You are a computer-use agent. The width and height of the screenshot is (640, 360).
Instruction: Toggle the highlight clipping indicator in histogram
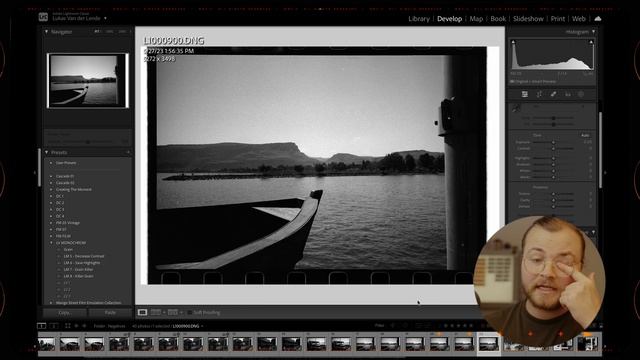pos(591,42)
